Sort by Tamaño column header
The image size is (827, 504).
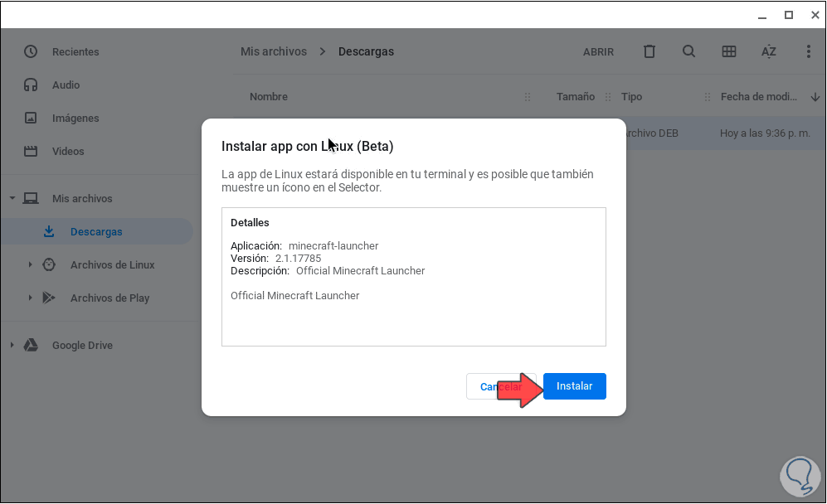tap(576, 96)
